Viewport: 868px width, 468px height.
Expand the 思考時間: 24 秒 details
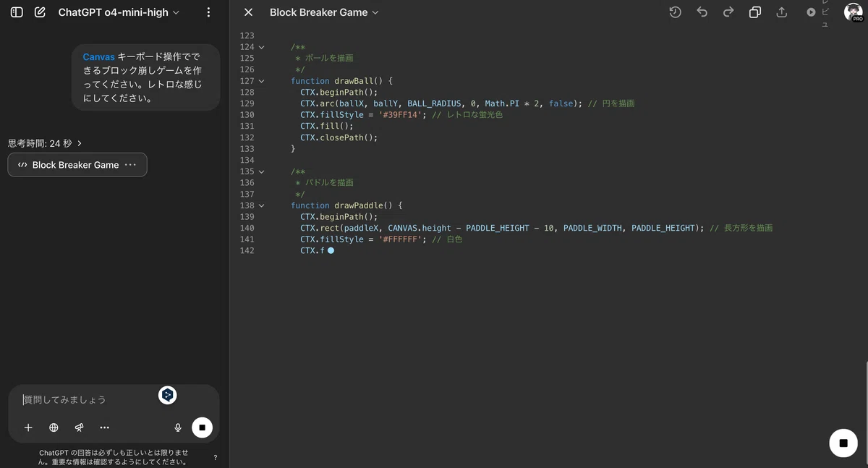tap(45, 143)
